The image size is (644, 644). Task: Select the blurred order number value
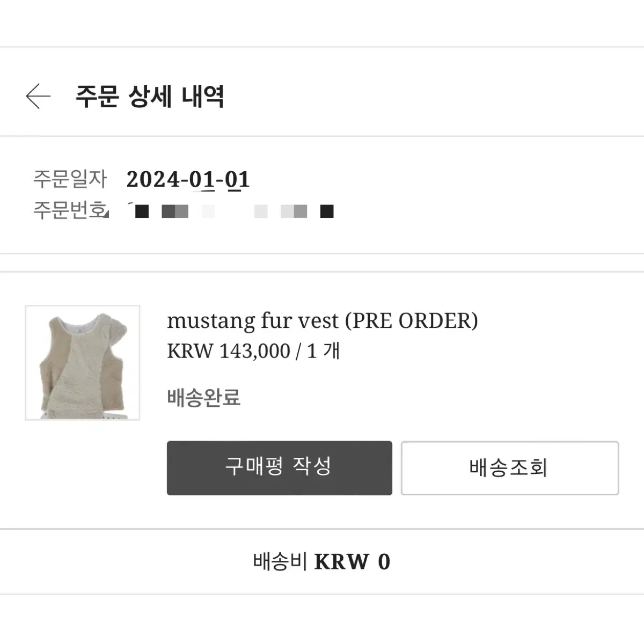coord(231,211)
